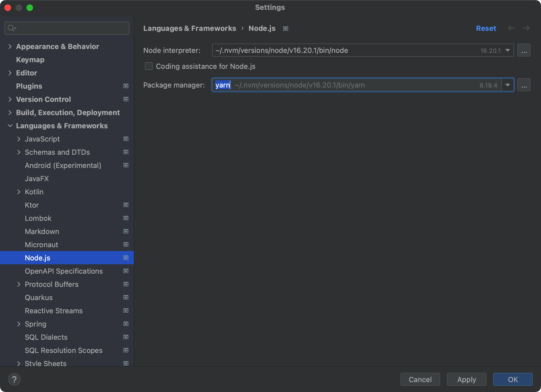Enable Coding assistance for Node.js checkbox
Viewport: 541px width, 392px height.
pyautogui.click(x=149, y=66)
